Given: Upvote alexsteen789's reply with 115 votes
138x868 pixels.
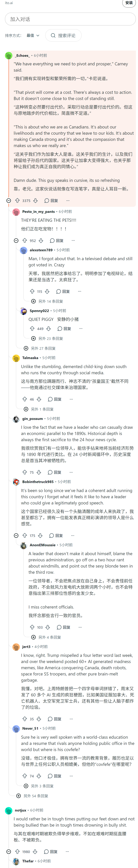Looking at the screenshot, I should (x=32, y=291).
